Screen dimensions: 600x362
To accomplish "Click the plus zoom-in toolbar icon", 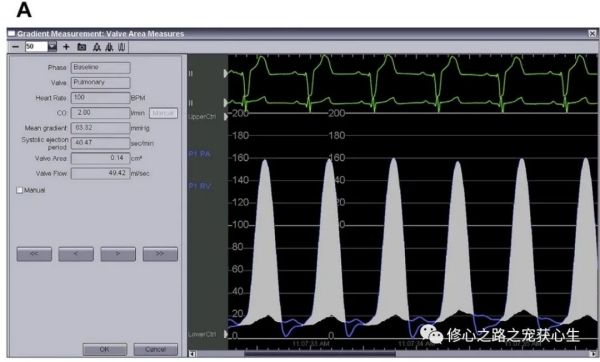I will coord(66,47).
